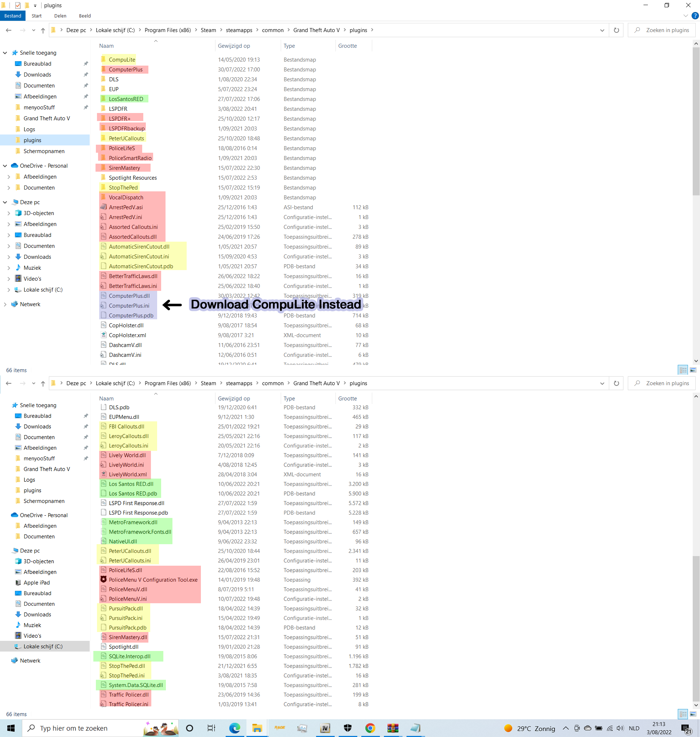This screenshot has height=737, width=700.
Task: Click the refresh button in top address bar
Action: click(616, 30)
